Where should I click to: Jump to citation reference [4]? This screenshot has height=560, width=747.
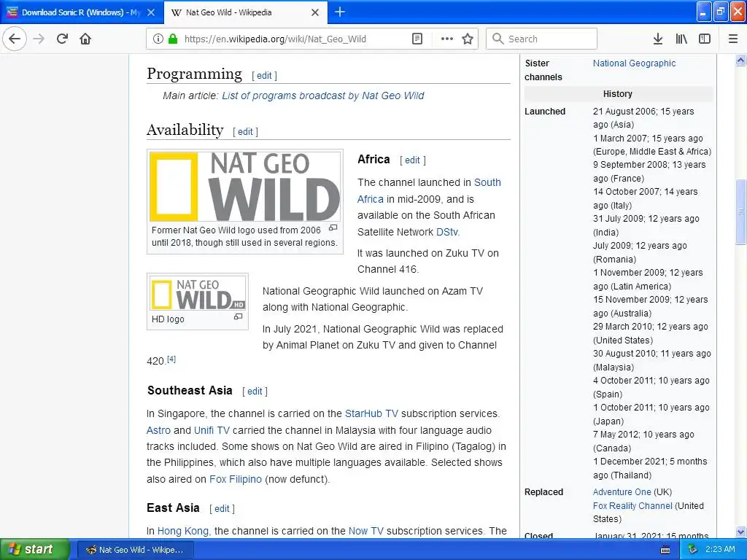coord(171,359)
